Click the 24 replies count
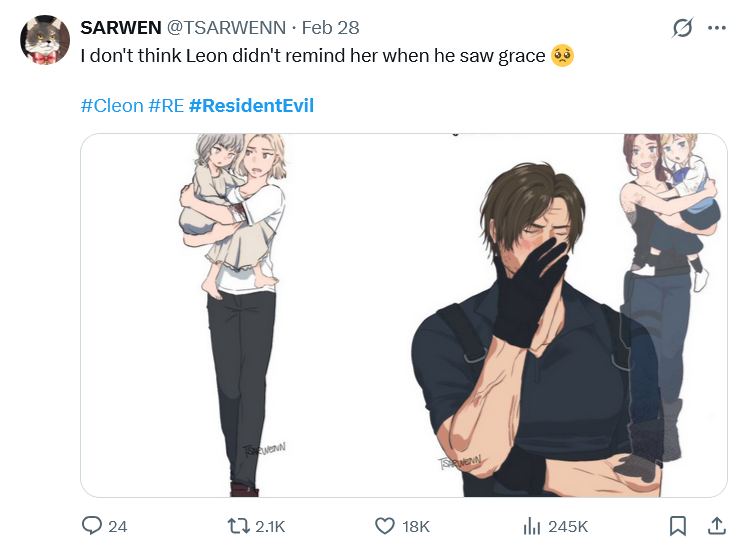 (x=117, y=526)
